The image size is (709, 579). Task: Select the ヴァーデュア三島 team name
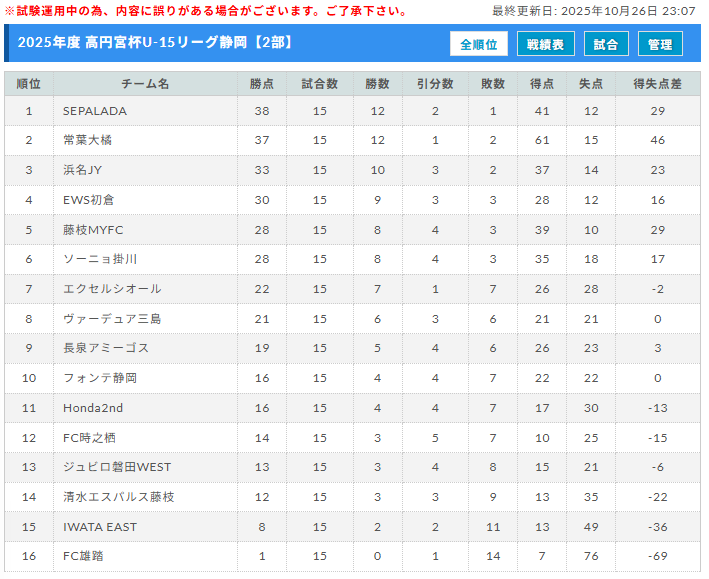click(x=112, y=319)
